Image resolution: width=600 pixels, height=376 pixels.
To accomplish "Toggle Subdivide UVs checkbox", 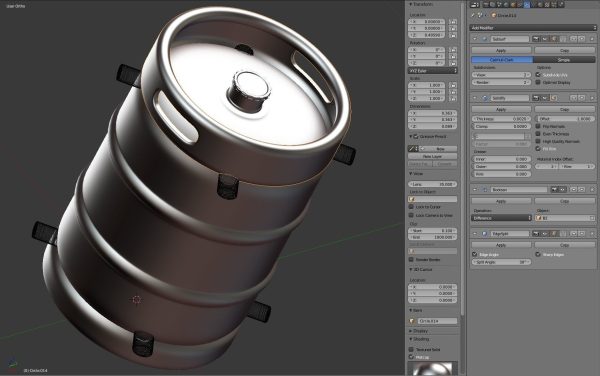I will 538,75.
